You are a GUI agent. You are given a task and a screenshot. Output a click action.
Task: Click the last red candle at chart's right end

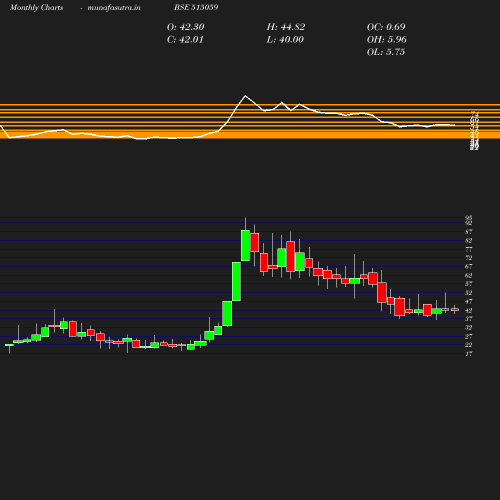click(x=455, y=310)
